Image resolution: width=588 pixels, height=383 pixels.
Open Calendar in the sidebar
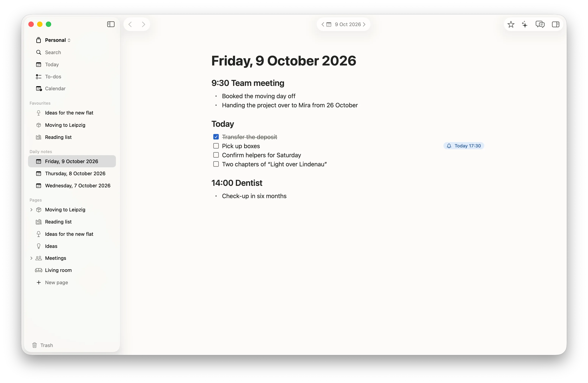click(72, 88)
